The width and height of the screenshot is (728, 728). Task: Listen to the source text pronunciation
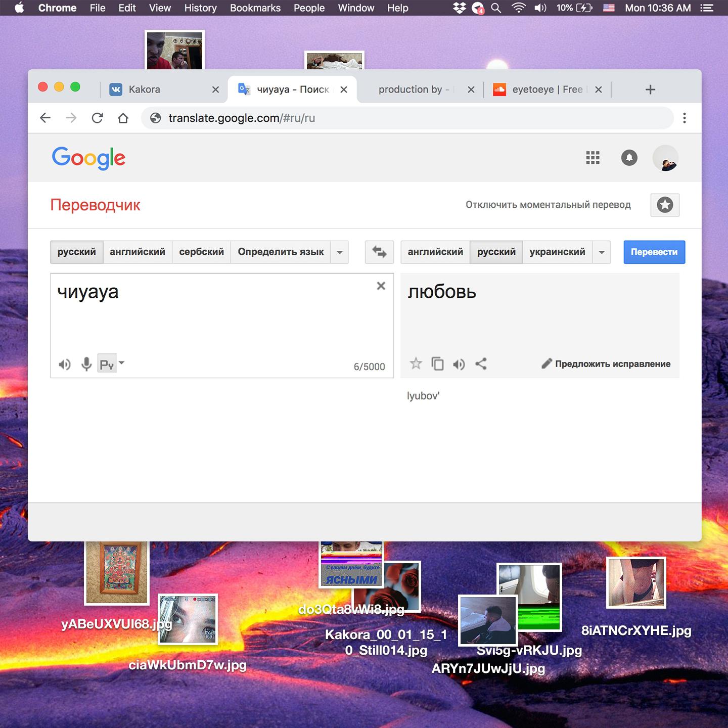(x=65, y=365)
